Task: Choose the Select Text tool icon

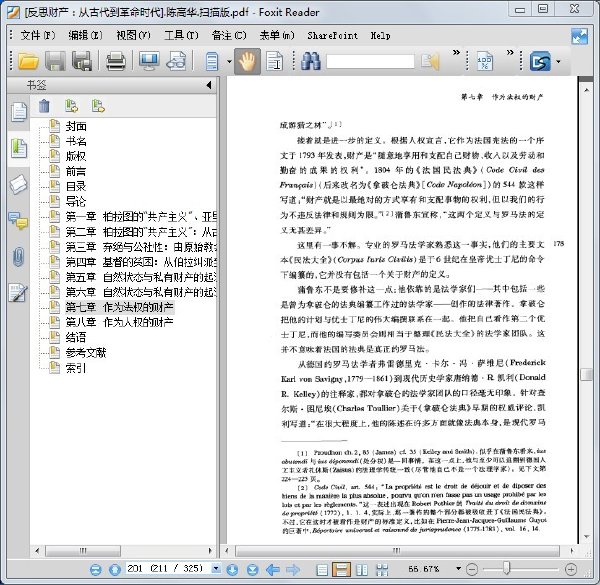Action: tap(275, 61)
